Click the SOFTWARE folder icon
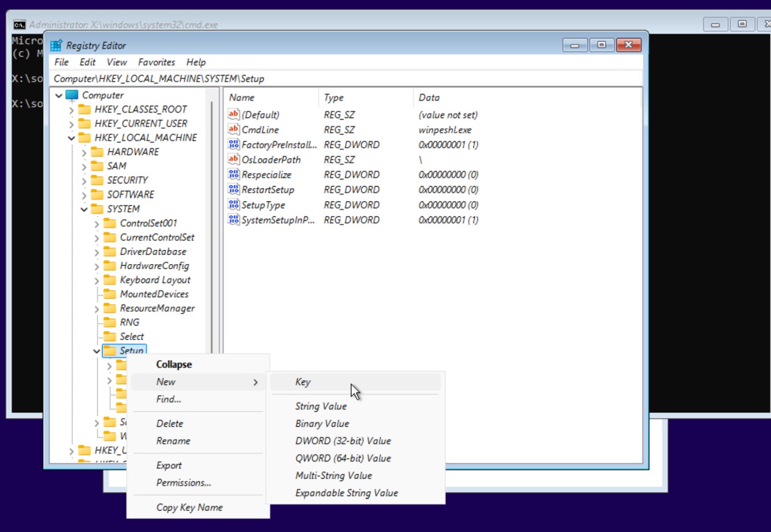 tap(98, 194)
